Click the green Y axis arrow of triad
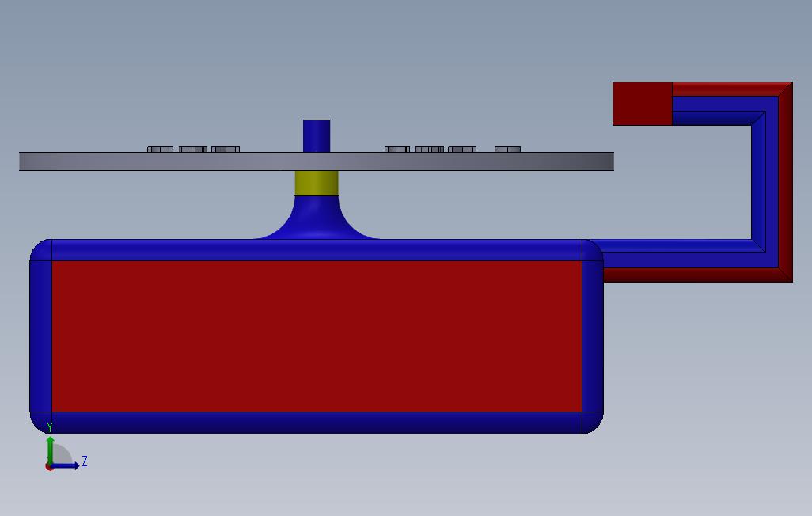Image resolution: width=812 pixels, height=516 pixels. 50,450
